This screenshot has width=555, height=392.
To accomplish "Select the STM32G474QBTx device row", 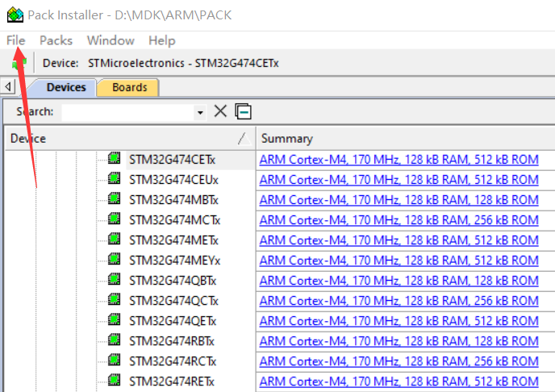I will point(173,281).
